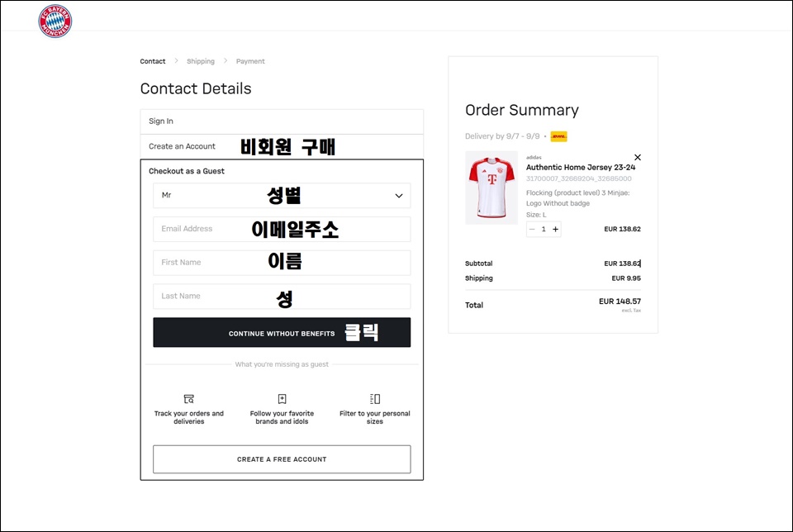
Task: Click the Filter to personal sizes icon
Action: click(x=375, y=399)
